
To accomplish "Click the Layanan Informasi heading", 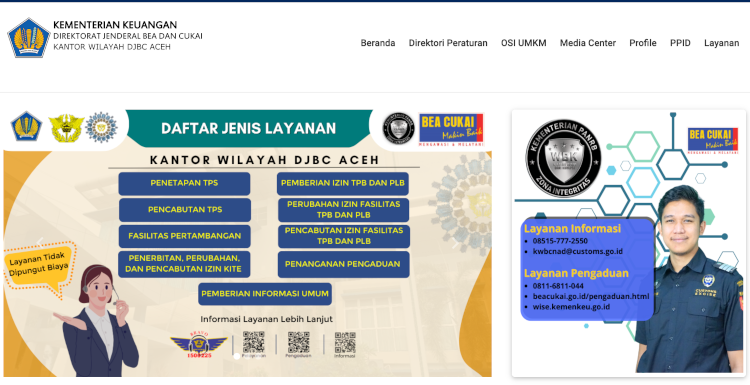I will 572,229.
